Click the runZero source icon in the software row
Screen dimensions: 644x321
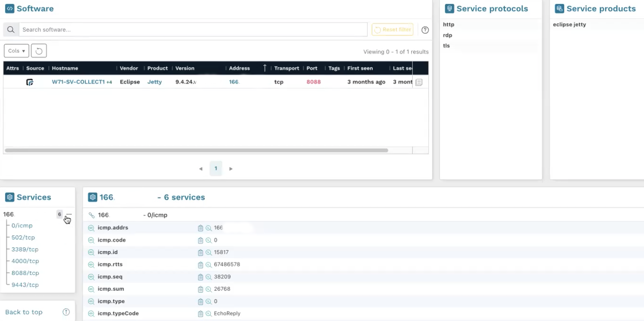pos(30,82)
